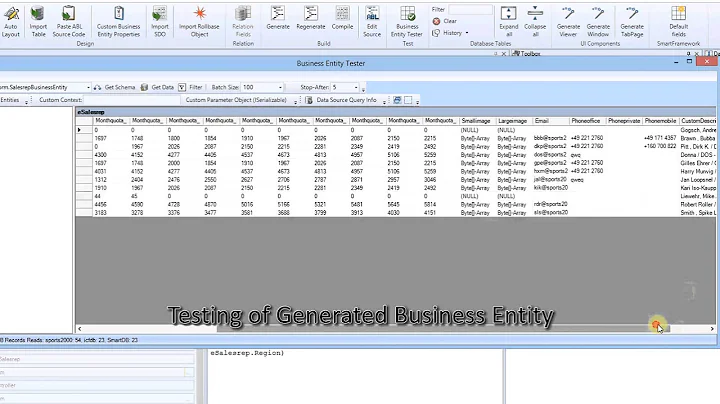This screenshot has width=720, height=404.
Task: Select cell containing value 3183
Action: pyautogui.click(x=111, y=213)
